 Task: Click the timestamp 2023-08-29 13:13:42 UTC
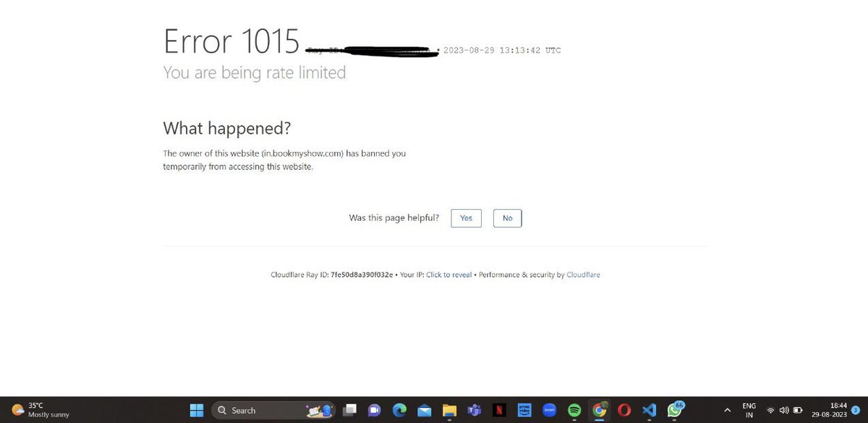502,51
